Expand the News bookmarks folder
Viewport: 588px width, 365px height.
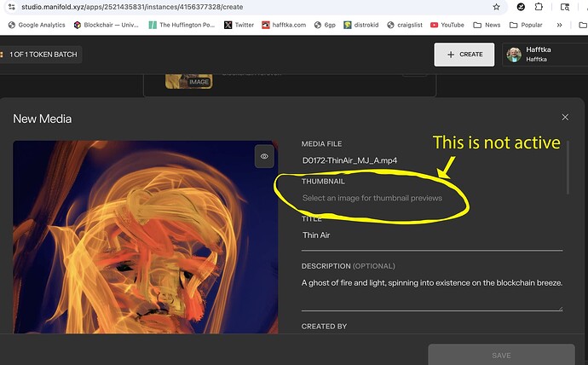pos(487,25)
